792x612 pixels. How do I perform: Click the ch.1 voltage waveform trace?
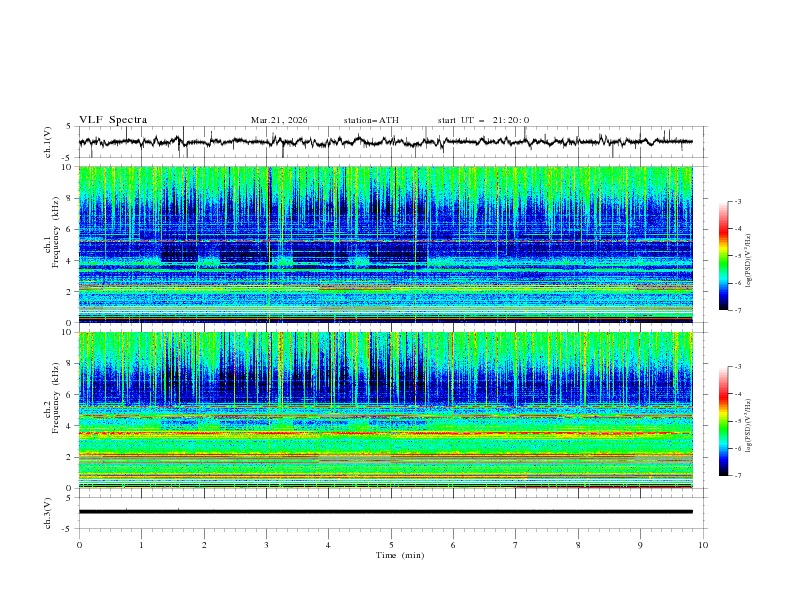click(x=385, y=142)
